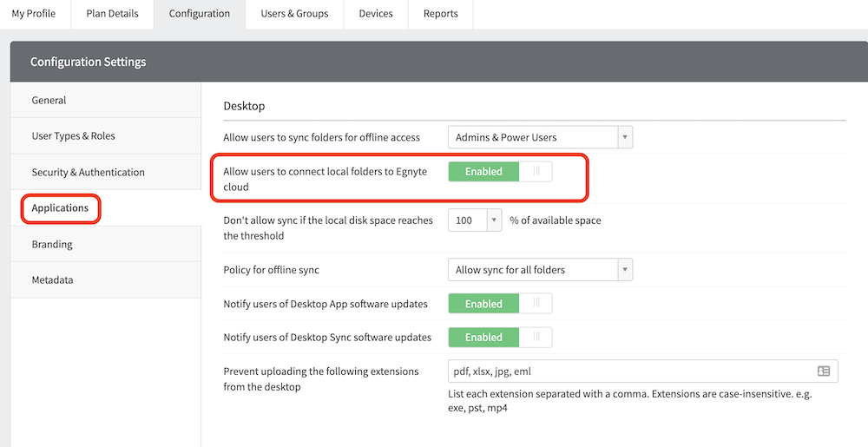Open Branding settings section
Image resolution: width=868 pixels, height=447 pixels.
(x=106, y=244)
